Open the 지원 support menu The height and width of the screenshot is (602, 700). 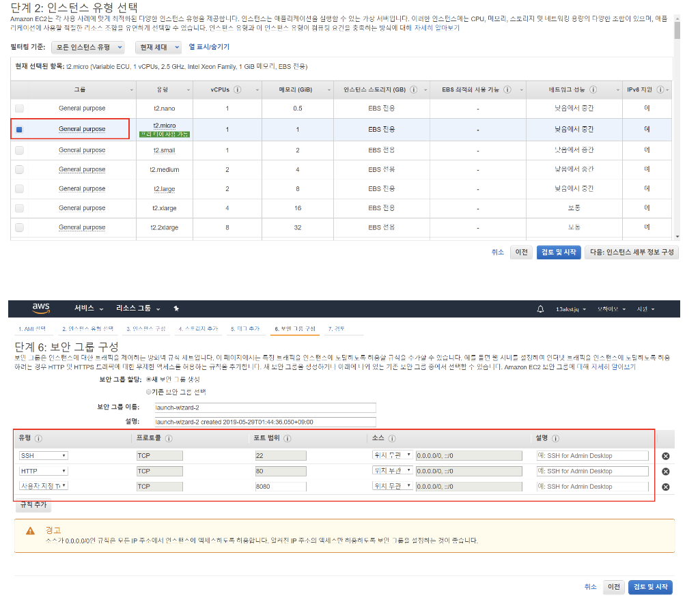[645, 309]
